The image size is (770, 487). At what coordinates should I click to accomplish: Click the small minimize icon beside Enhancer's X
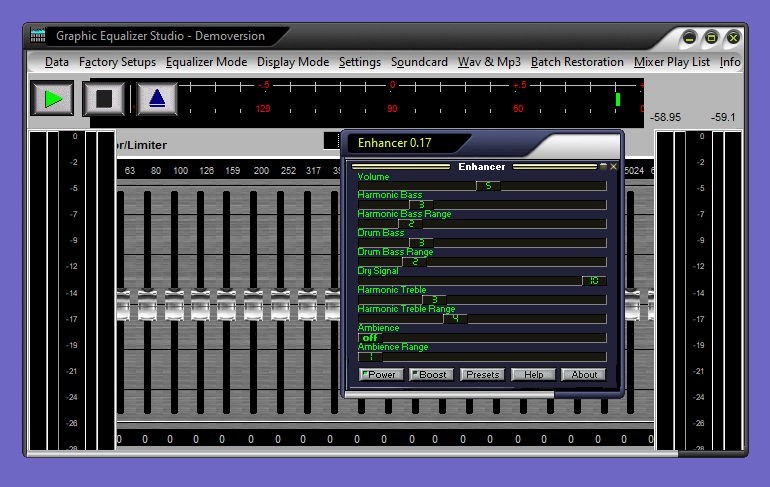(x=604, y=167)
